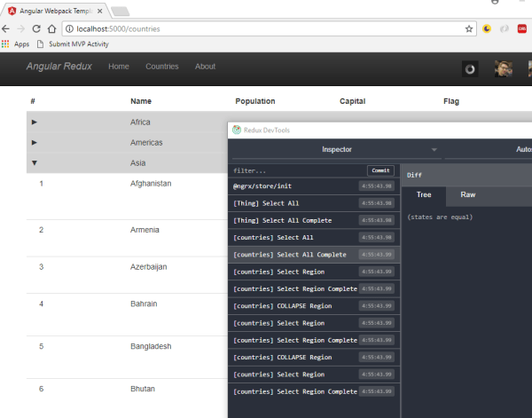Screen dimensions: 532x418
Task: Go to the About nav link
Action: point(205,67)
